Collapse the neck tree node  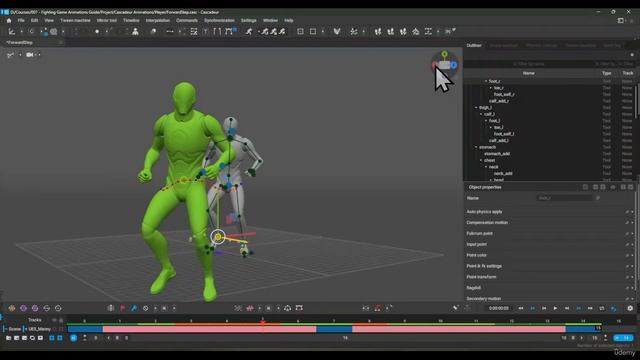(486, 167)
